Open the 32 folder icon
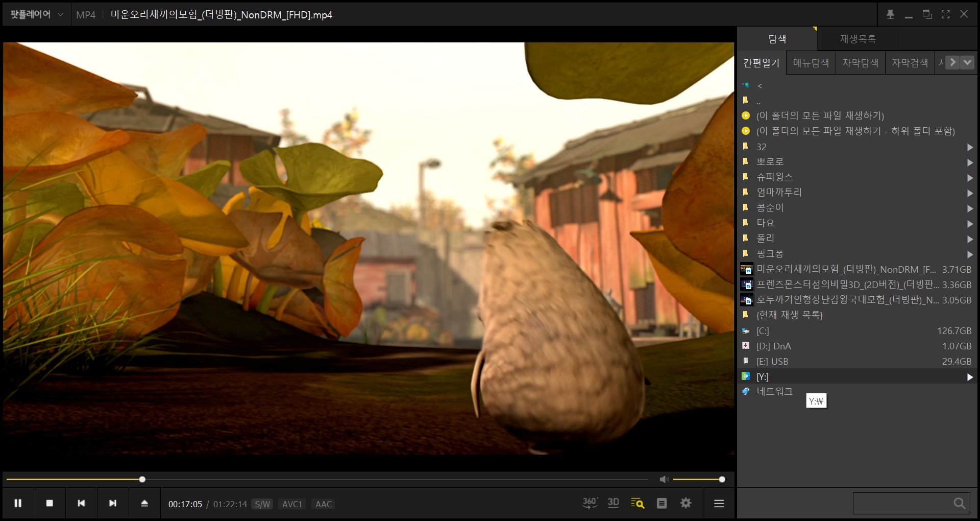 point(746,147)
